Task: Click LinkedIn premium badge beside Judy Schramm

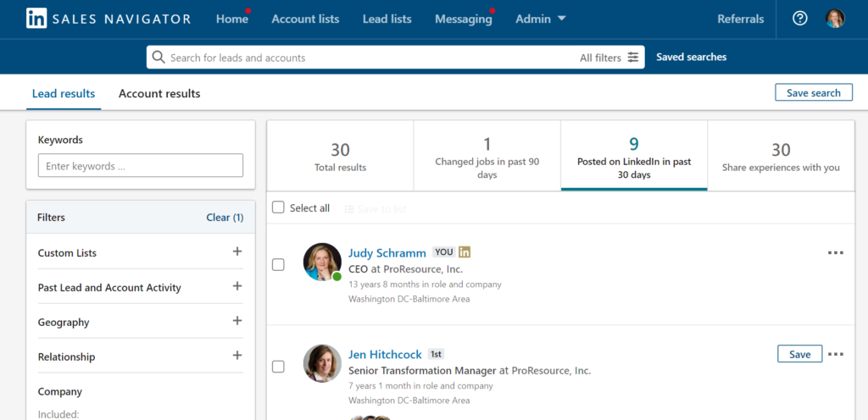Action: click(x=465, y=252)
